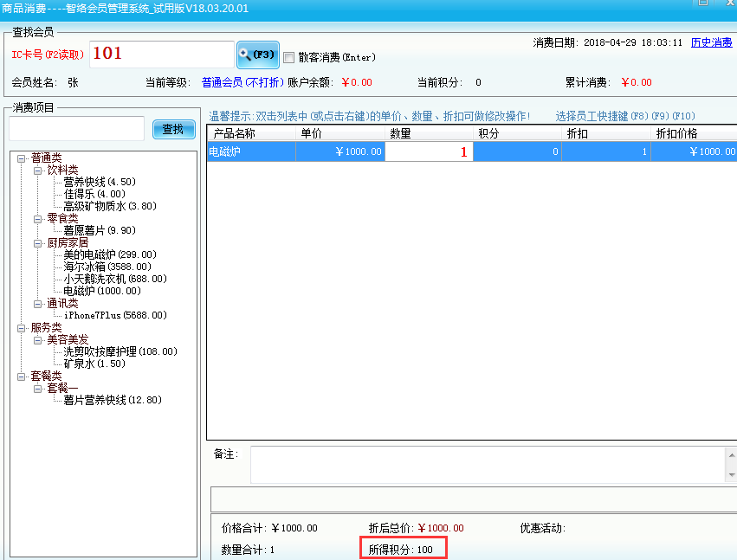Select 电磁炉 (1000.00) tree item

coord(102,292)
